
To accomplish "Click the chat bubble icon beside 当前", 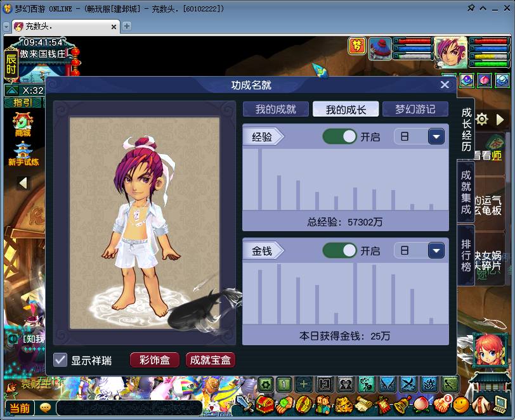I will tap(45, 408).
